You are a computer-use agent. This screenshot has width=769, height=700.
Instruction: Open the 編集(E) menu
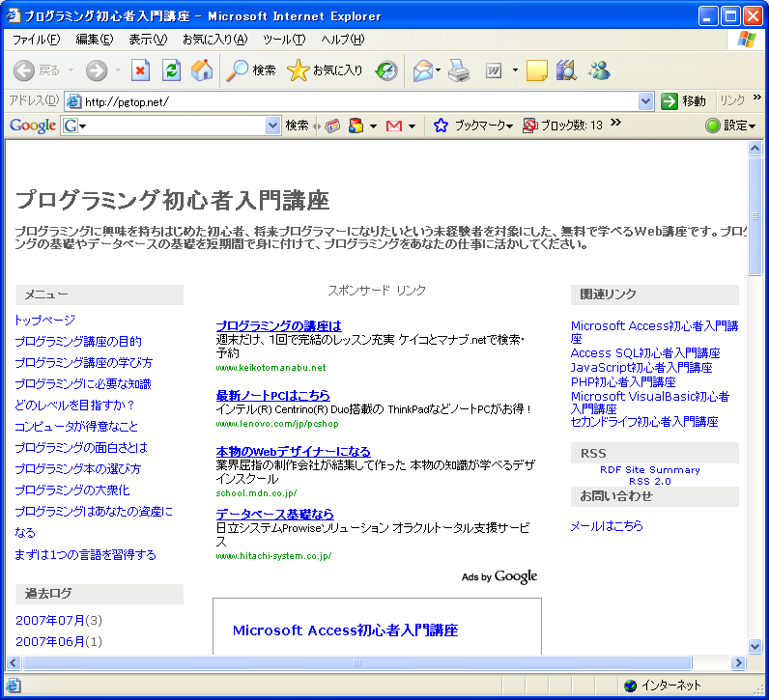click(x=94, y=40)
